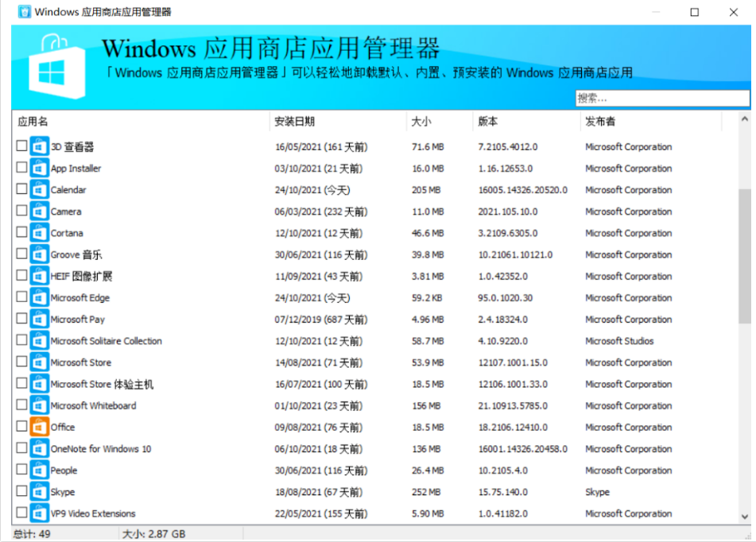
Task: Click the Groove 音乐 app icon
Action: pyautogui.click(x=39, y=254)
